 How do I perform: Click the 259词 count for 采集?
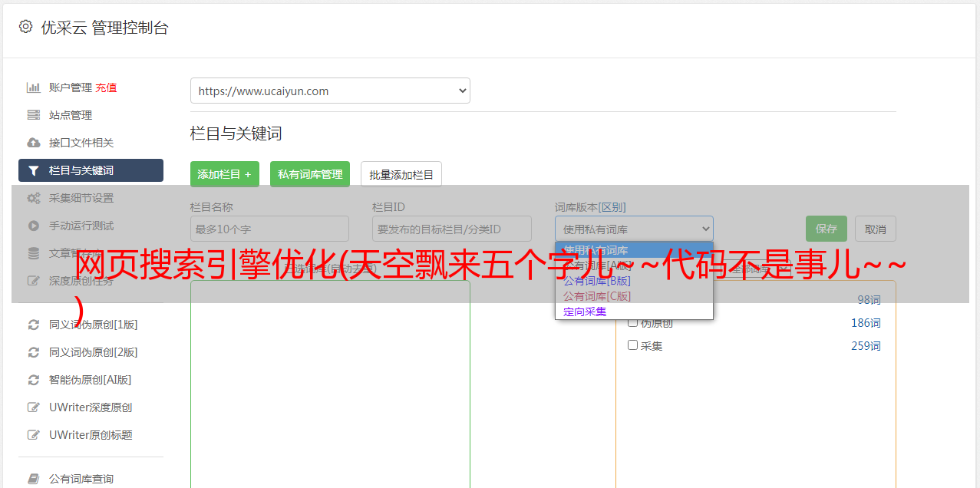pyautogui.click(x=866, y=346)
